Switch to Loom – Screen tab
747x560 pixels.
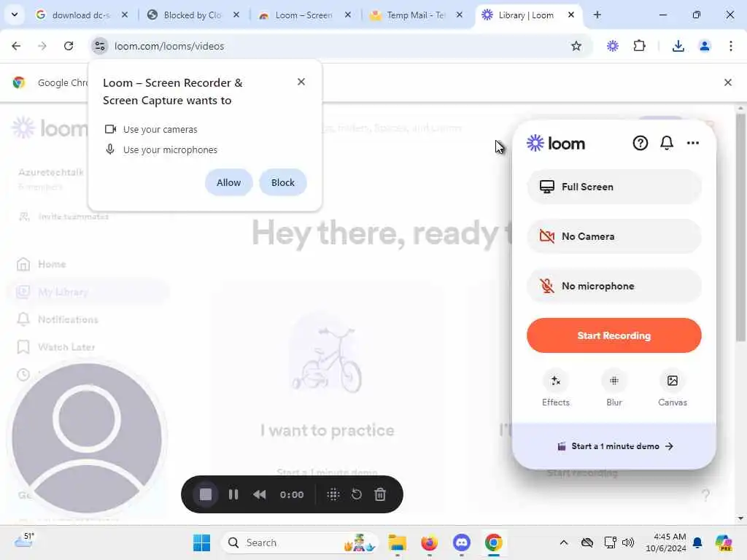pos(303,15)
